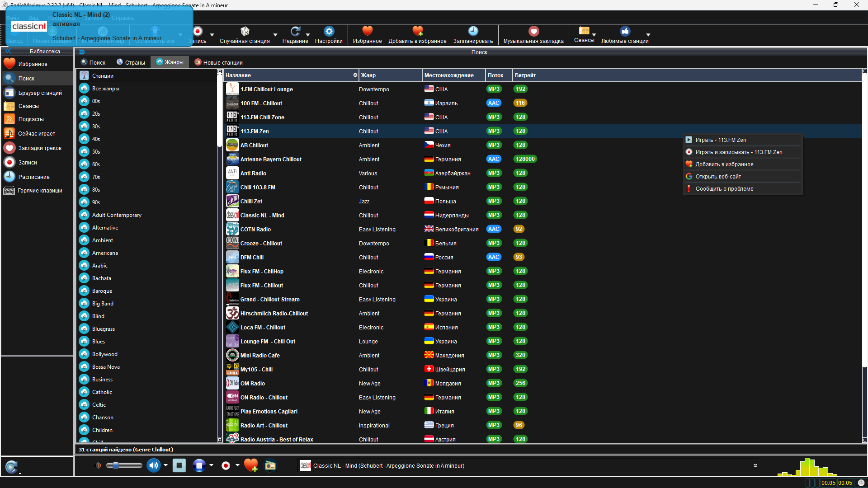The image size is (868, 488).
Task: Select the Ambient genre in the list
Action: tap(101, 240)
